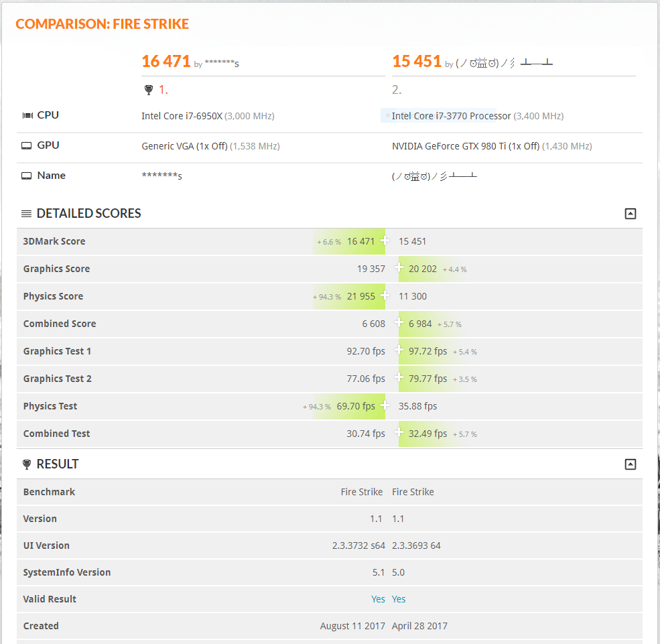
Task: Select the Intel Core i7-3770 Processor link
Action: tap(451, 116)
